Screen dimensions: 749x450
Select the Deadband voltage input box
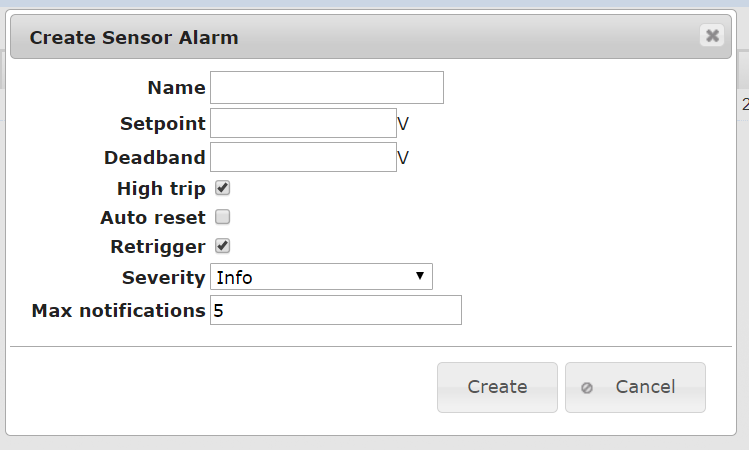303,157
